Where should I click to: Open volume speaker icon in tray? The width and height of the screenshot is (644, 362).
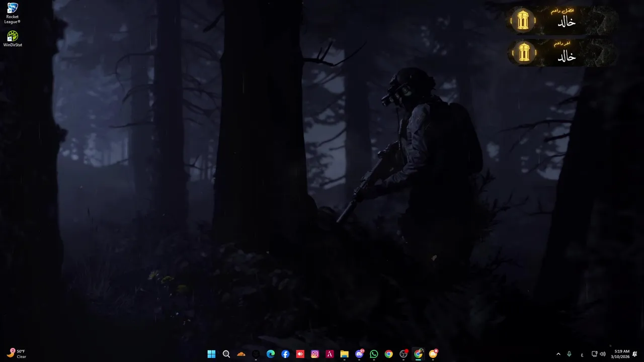pos(603,354)
